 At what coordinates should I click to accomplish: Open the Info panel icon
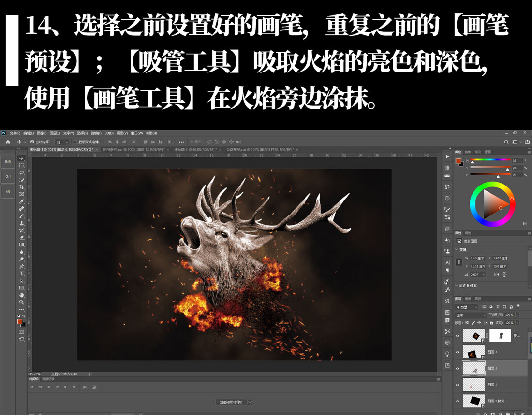447,198
